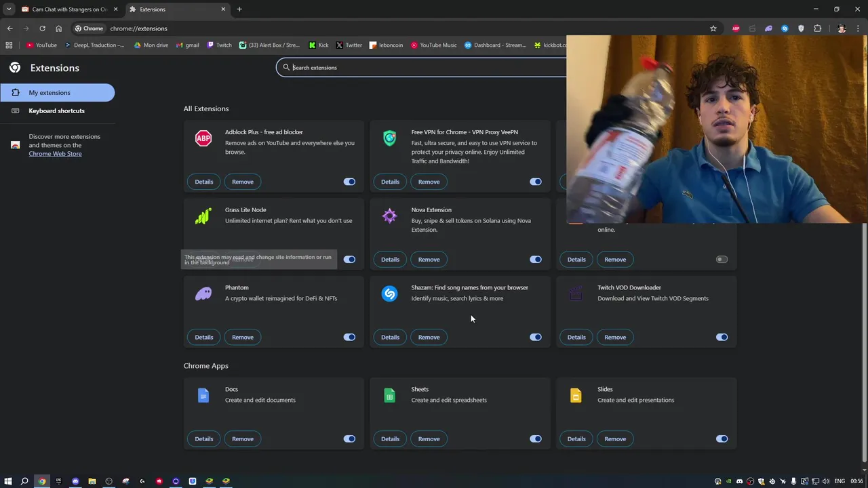Disable the Shazam extension toggle
Screen dimensions: 868x488
pos(536,337)
